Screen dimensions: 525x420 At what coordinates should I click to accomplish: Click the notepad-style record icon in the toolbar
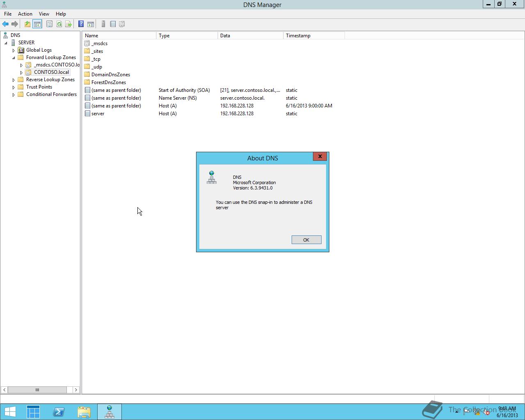pos(113,24)
